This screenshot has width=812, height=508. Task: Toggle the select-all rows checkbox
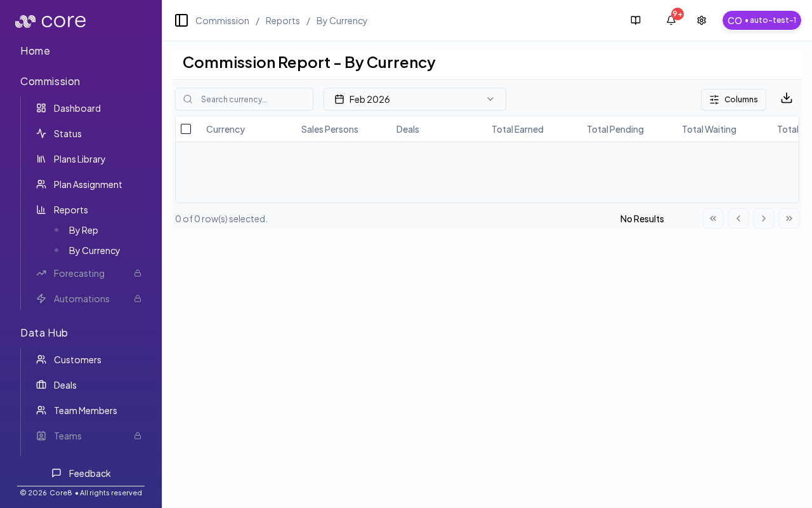point(186,129)
